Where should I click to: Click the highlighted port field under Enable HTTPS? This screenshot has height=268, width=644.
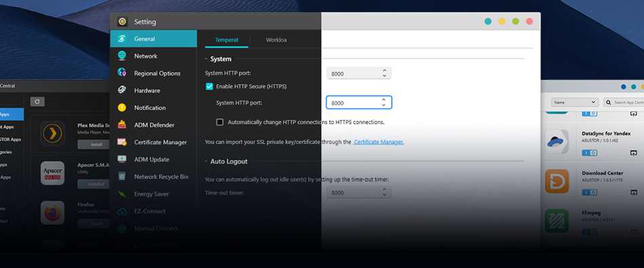(359, 103)
